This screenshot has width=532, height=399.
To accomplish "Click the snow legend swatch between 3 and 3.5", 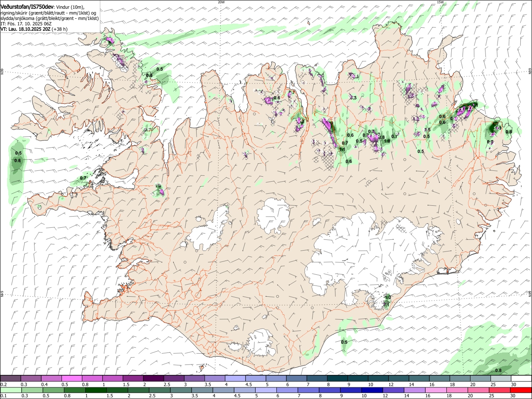I will tap(194, 378).
